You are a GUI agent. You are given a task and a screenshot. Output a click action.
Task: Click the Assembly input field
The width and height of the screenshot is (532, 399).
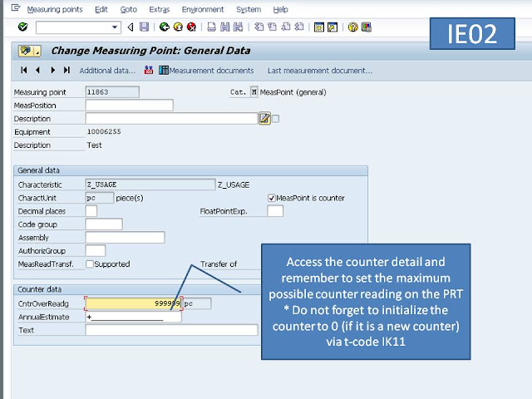(x=126, y=238)
